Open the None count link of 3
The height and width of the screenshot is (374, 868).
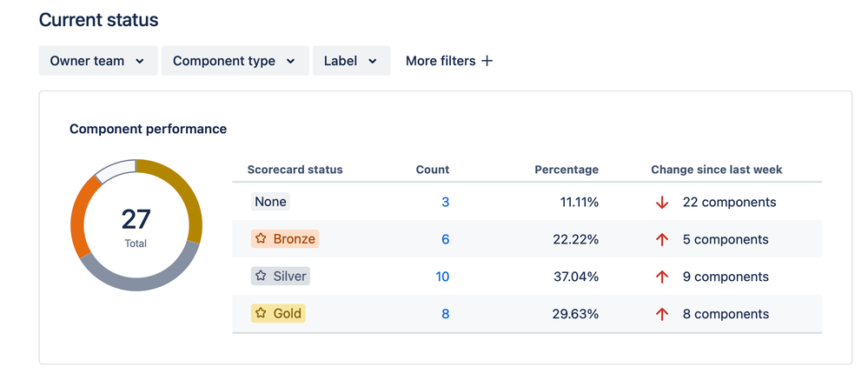click(x=446, y=202)
